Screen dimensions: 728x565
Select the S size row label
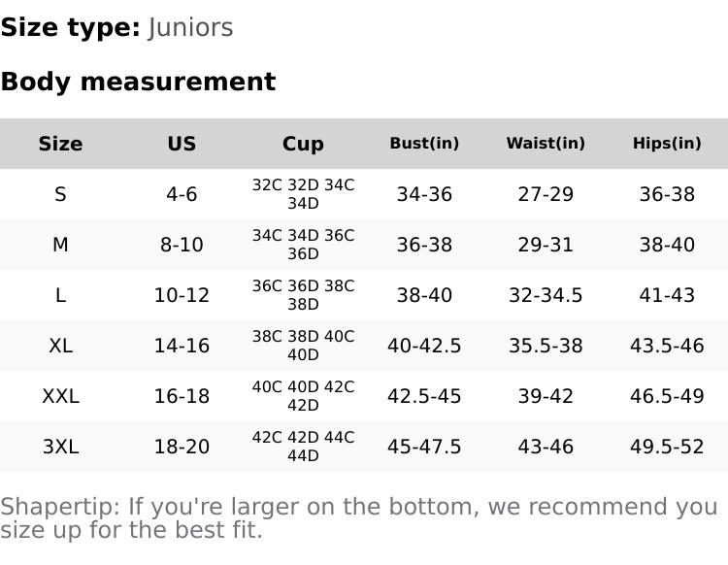(60, 194)
